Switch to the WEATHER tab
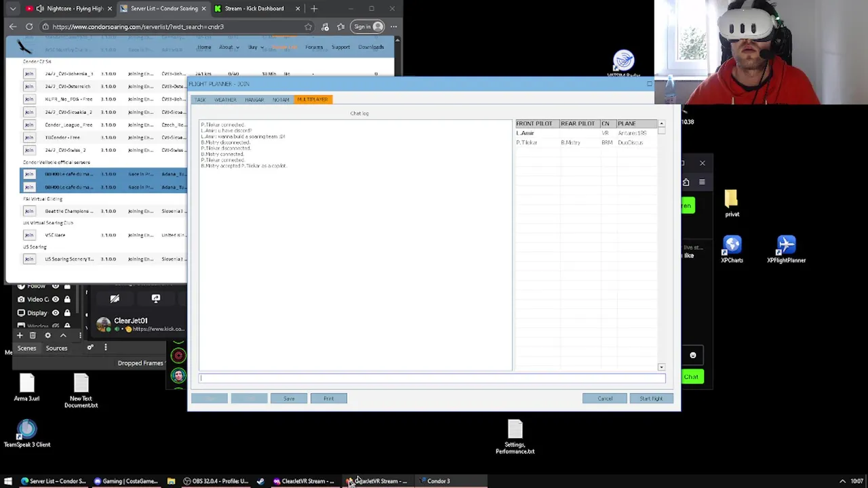This screenshot has height=488, width=868. point(225,100)
